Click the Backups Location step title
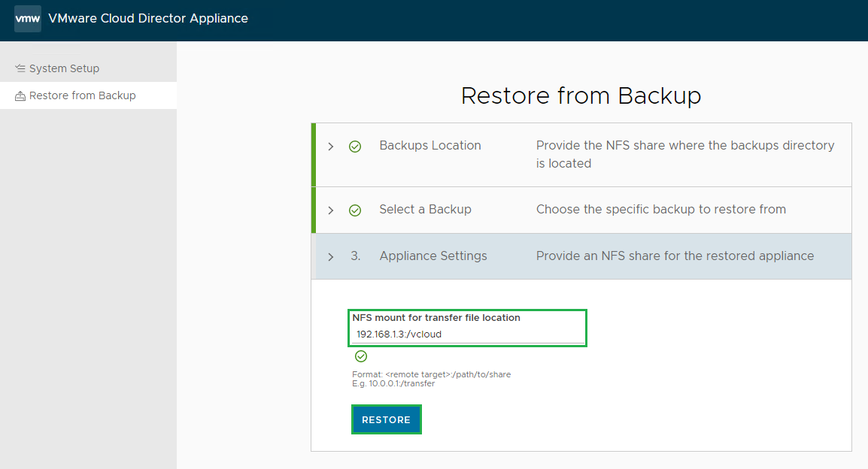The height and width of the screenshot is (469, 868). point(430,146)
